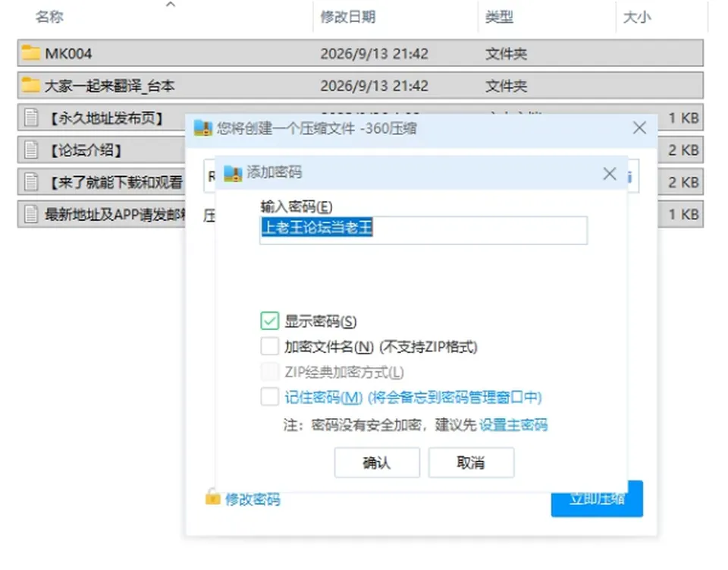728x570 pixels.
Task: Click the 输入密码 text field
Action: tap(423, 230)
